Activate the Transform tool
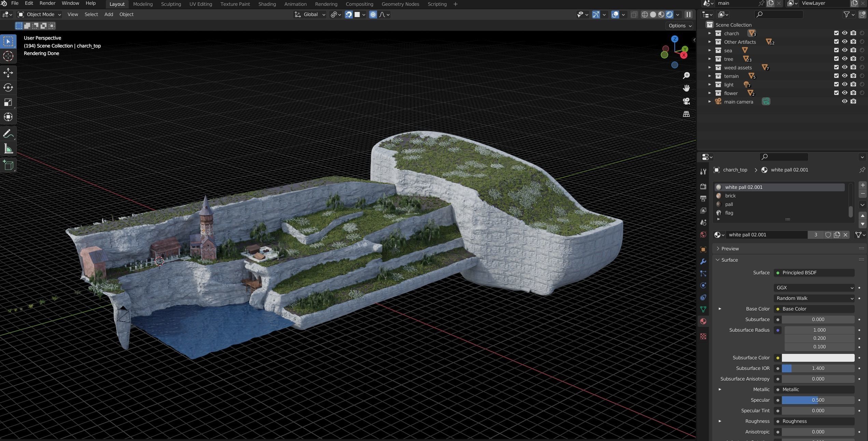The height and width of the screenshot is (441, 868). pos(8,117)
